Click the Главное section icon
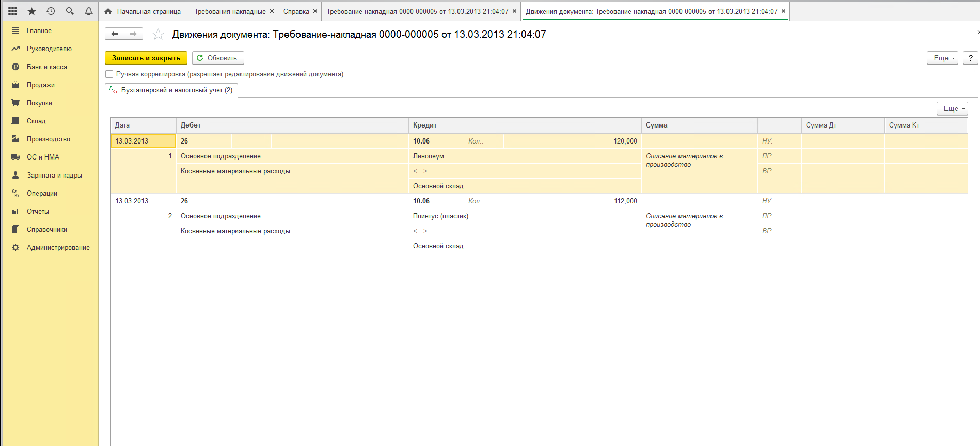Viewport: 980px width, 446px height. (15, 30)
